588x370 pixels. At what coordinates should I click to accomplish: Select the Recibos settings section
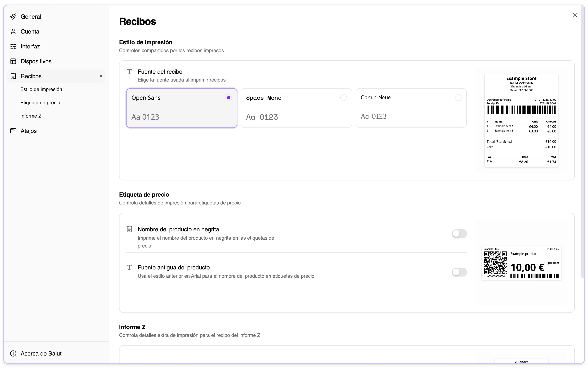coord(56,76)
